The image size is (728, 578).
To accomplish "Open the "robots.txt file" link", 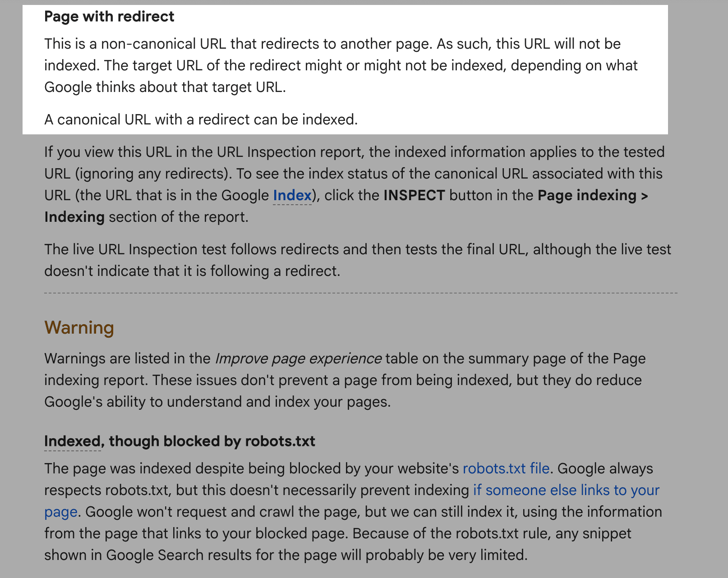I will point(506,468).
